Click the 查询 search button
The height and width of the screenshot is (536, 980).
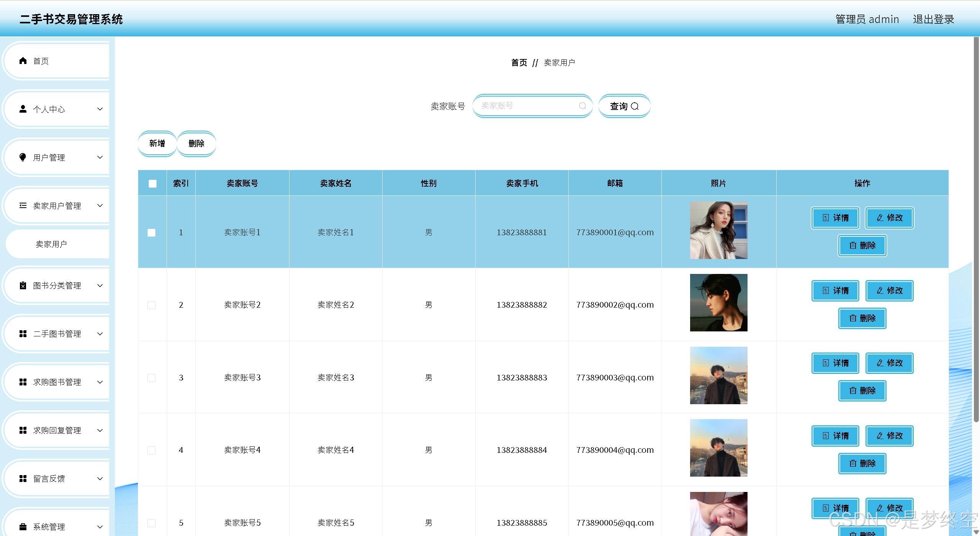624,106
